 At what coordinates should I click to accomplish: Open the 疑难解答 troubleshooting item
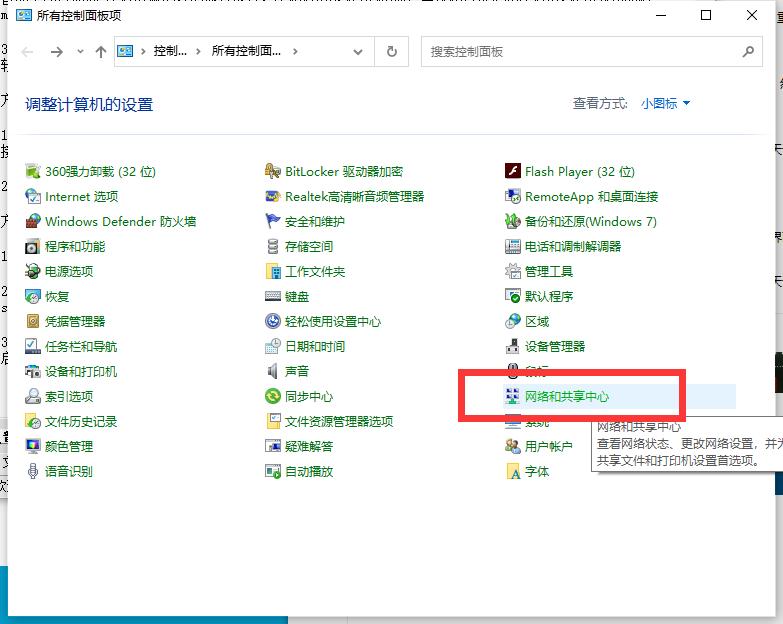[x=309, y=447]
